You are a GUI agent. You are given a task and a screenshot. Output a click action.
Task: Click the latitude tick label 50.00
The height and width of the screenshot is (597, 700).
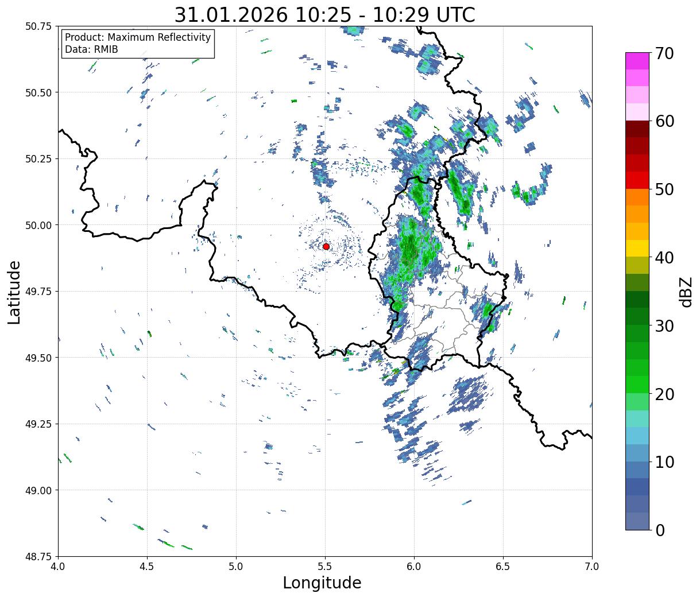click(x=39, y=225)
